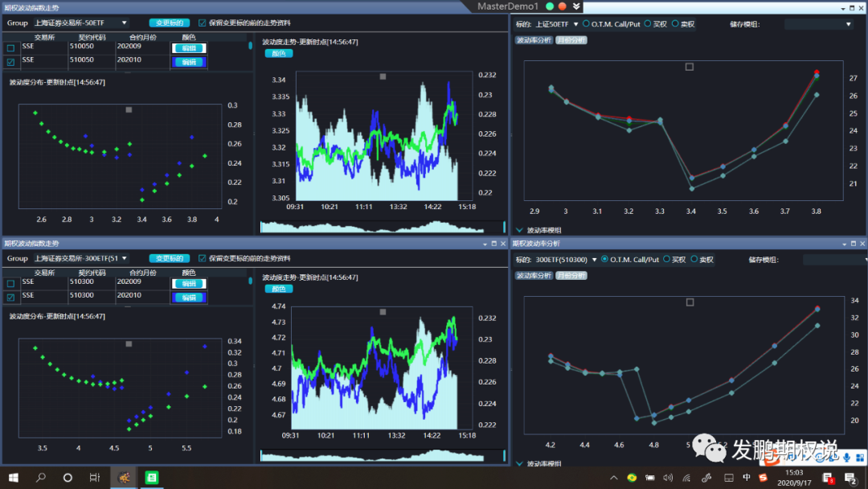Click the double-chevron icon beside MasterDemo1

(576, 6)
